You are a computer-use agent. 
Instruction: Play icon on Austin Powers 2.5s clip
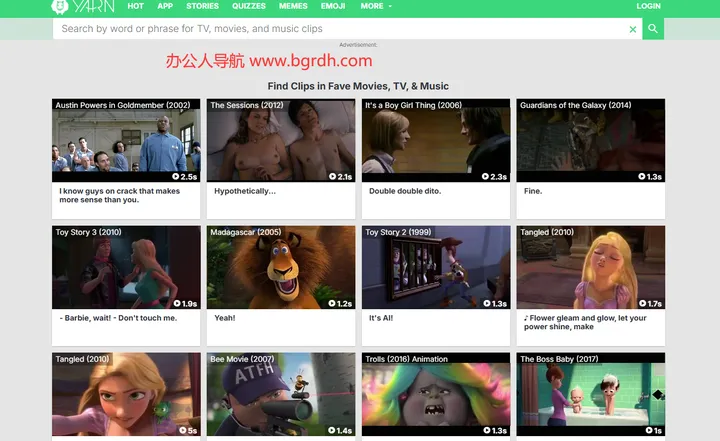click(175, 176)
